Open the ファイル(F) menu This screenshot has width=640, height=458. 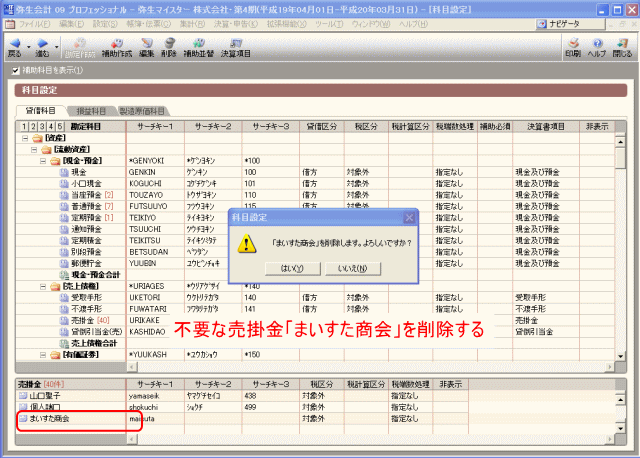click(34, 24)
